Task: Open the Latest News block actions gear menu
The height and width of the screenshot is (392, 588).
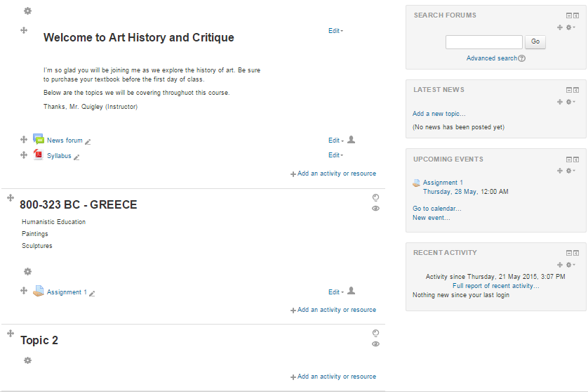Action: (570, 102)
